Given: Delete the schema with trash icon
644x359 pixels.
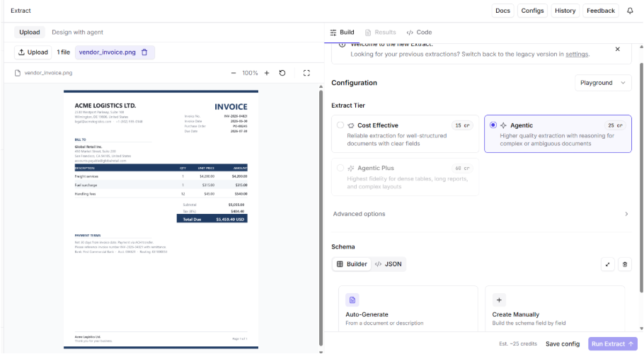Looking at the screenshot, I should pyautogui.click(x=625, y=265).
